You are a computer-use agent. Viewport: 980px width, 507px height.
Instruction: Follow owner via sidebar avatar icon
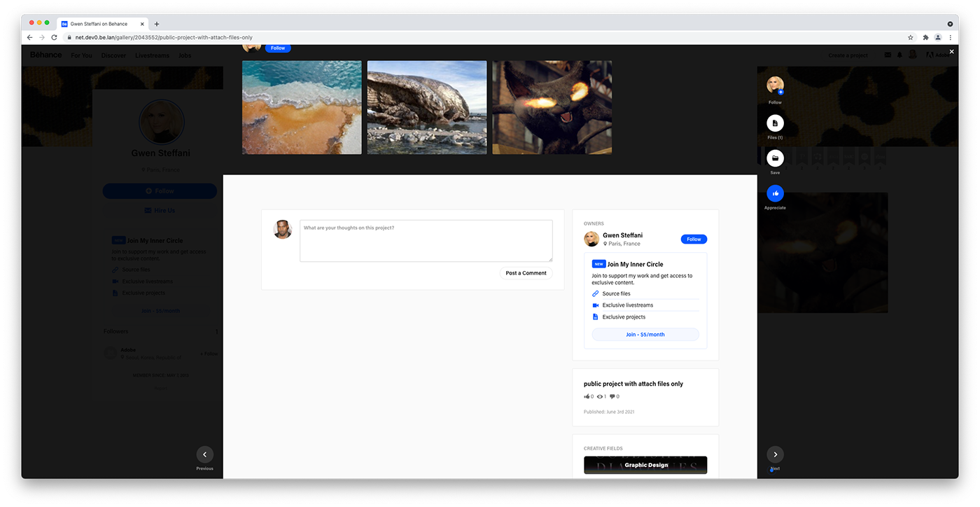point(775,86)
